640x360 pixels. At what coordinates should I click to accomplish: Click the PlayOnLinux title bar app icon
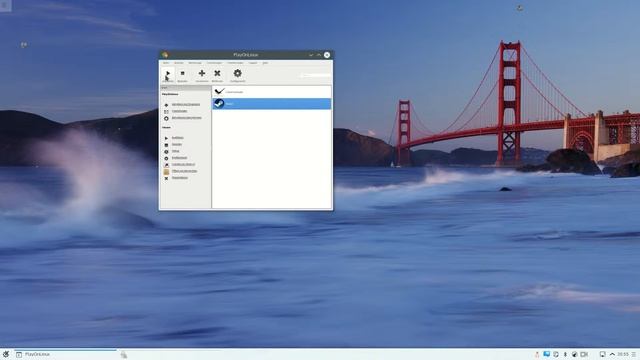(x=164, y=55)
